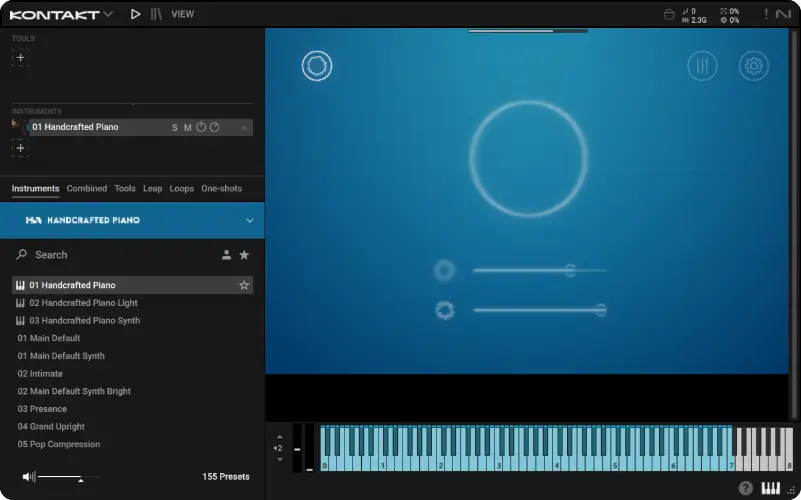Toggle the on-screen keyboard icon
The image size is (801, 500).
[x=771, y=488]
